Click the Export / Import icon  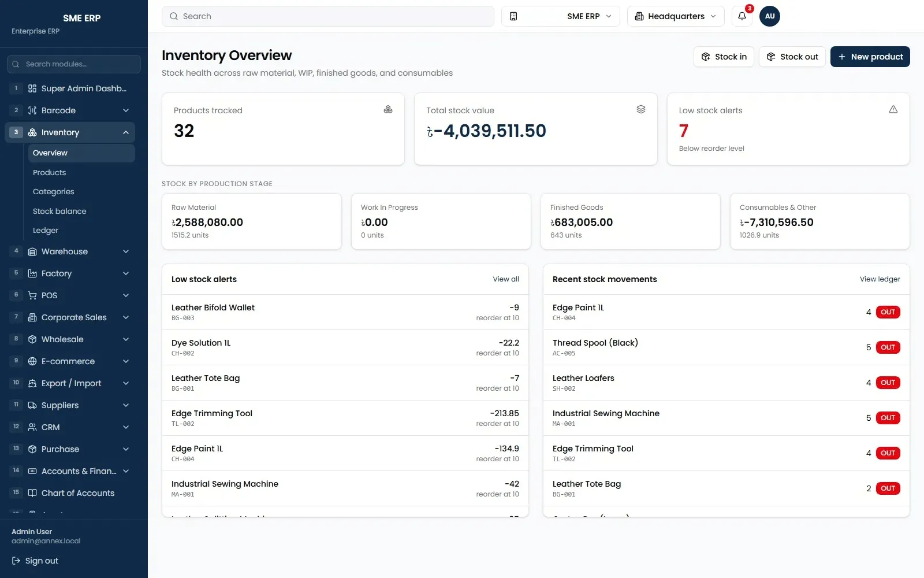pos(32,383)
